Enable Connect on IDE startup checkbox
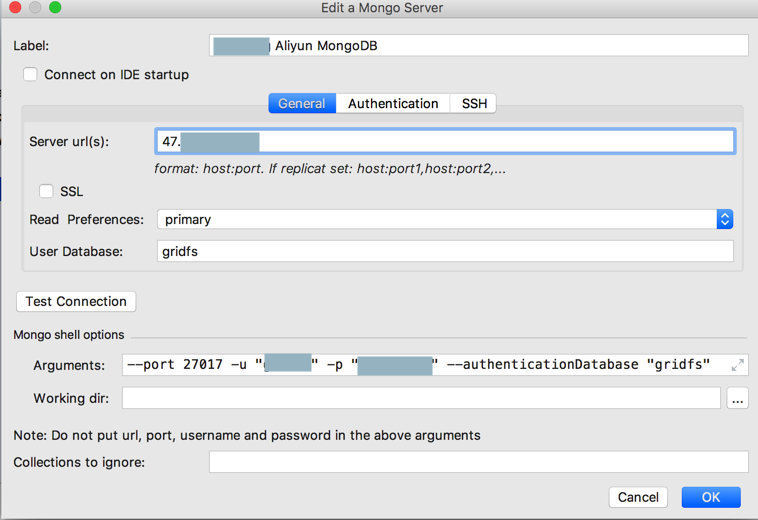Screen dimensions: 758x520 pyautogui.click(x=31, y=74)
